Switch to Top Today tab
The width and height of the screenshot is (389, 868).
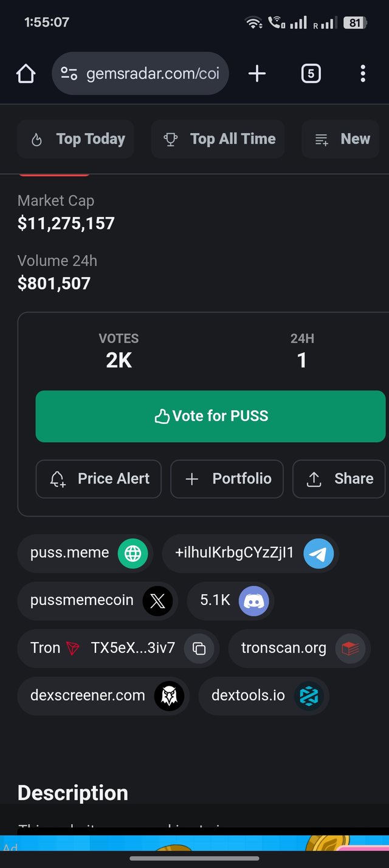pos(76,139)
